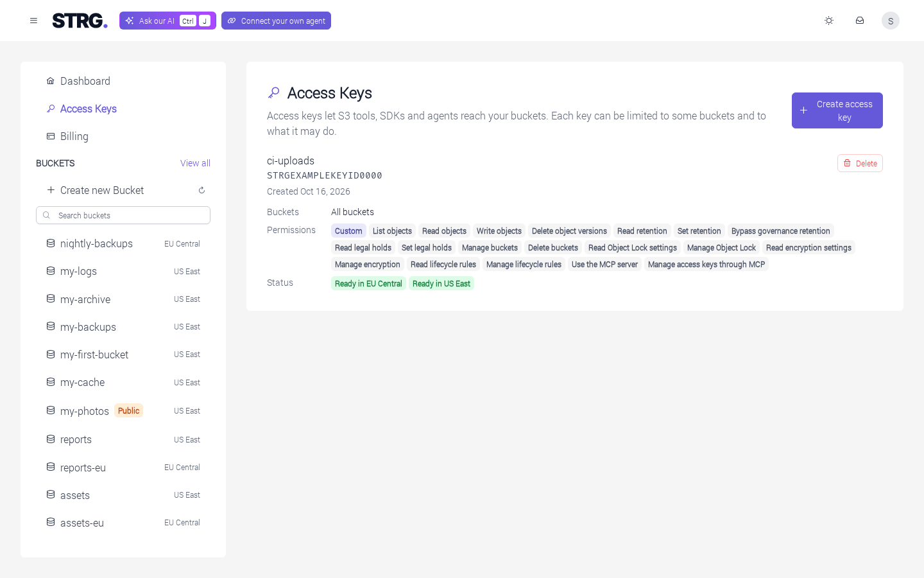The height and width of the screenshot is (578, 924).
Task: Open the reports bucket
Action: coord(123,439)
